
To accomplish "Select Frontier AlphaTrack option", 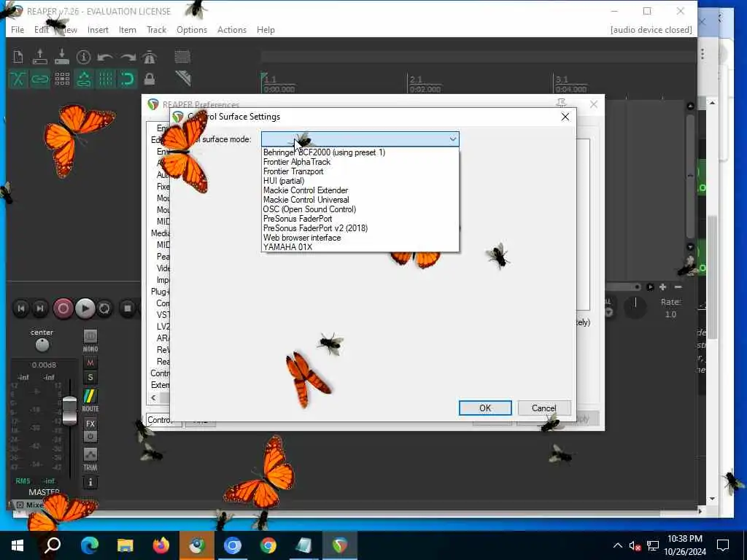I will [x=360, y=162].
